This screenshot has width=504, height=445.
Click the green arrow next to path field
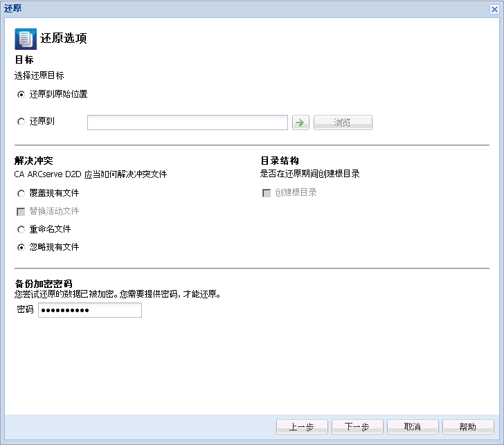300,122
